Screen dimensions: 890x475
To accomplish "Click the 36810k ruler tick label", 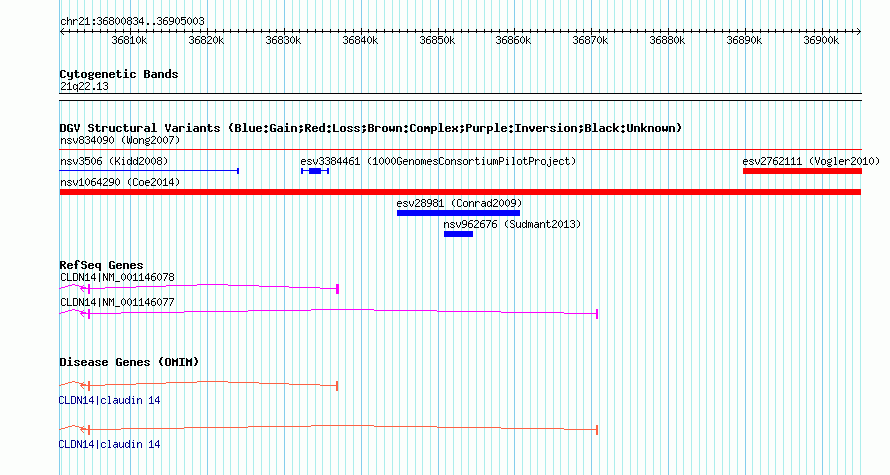I will 129,41.
